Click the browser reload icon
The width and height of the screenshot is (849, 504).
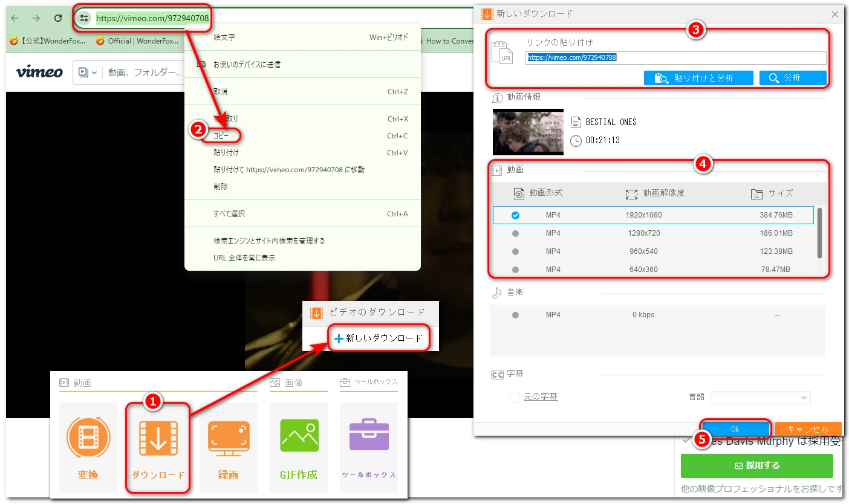click(x=58, y=18)
